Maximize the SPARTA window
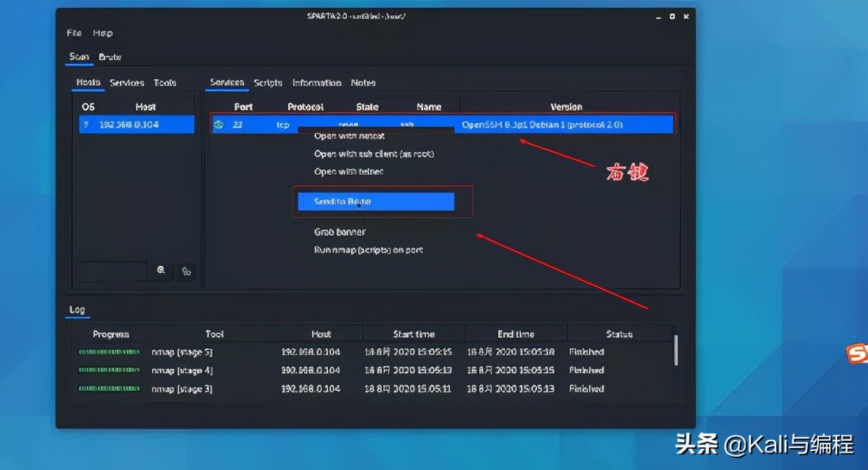 pos(672,17)
